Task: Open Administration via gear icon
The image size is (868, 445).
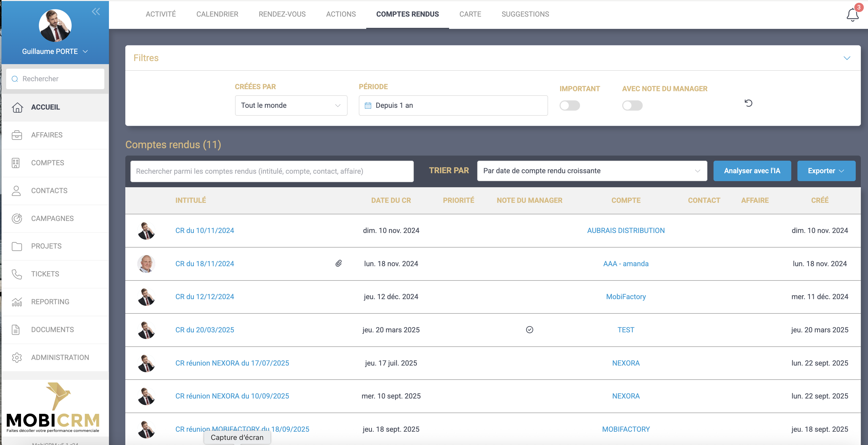Action: pos(17,357)
